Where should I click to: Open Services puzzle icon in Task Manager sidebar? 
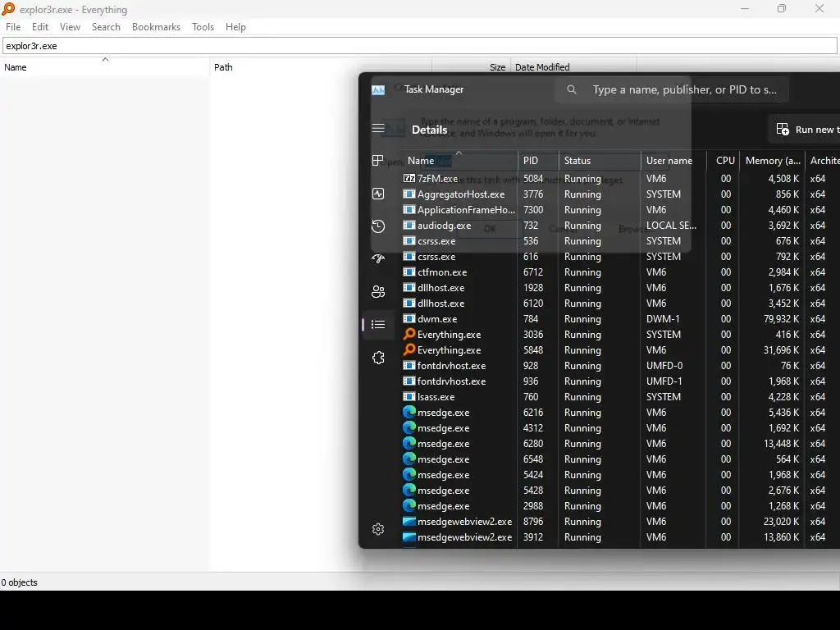pyautogui.click(x=378, y=358)
